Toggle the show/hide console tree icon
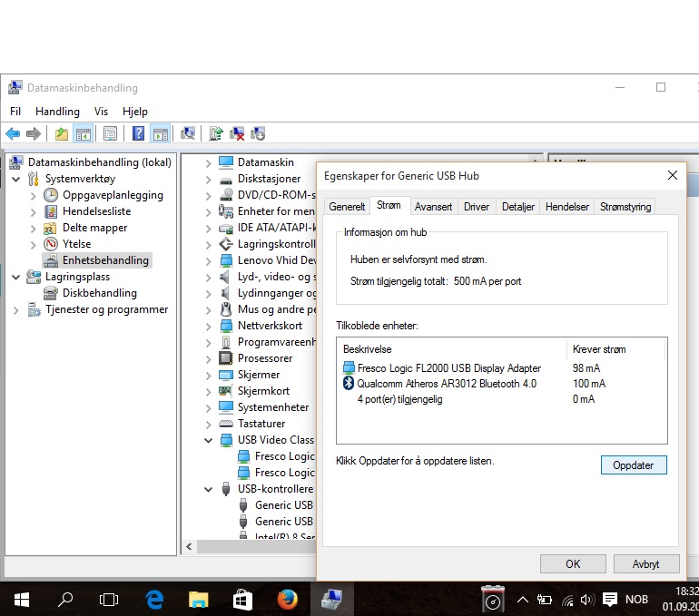699x616 pixels. pos(83,133)
